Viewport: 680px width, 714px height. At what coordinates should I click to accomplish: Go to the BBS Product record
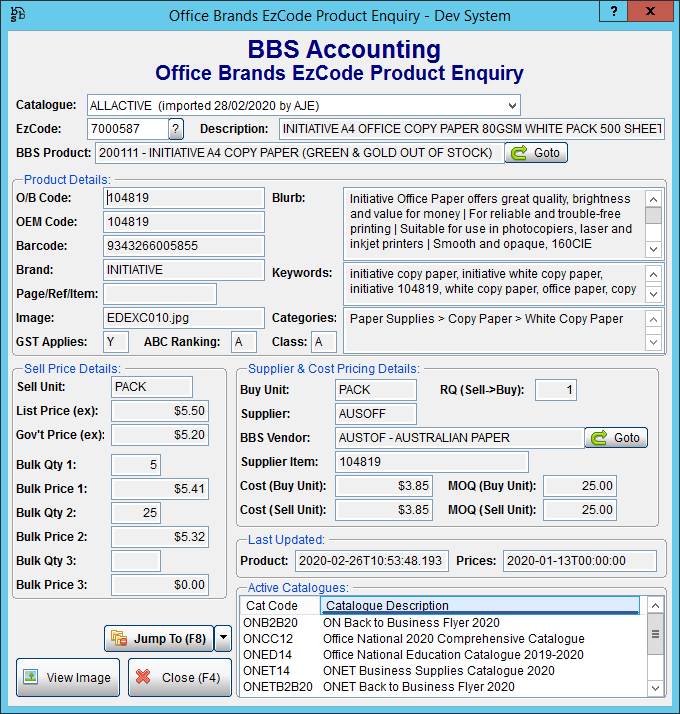pyautogui.click(x=536, y=153)
